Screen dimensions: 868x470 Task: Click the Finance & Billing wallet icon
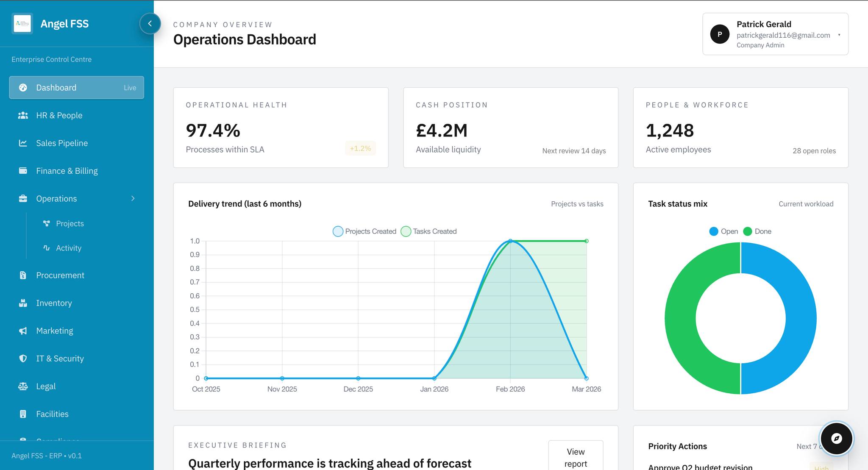click(23, 171)
